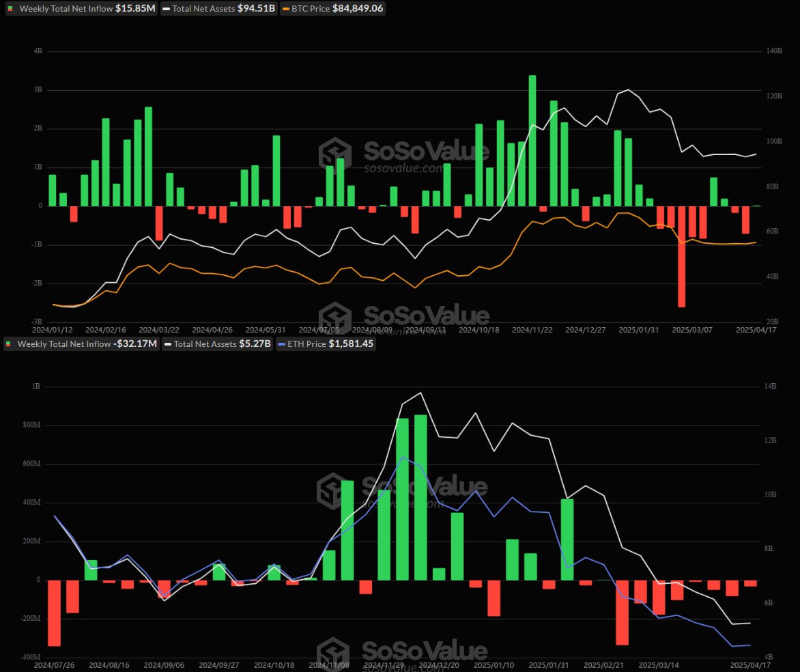Click the 8B right axis label
The width and height of the screenshot is (800, 672).
point(769,549)
